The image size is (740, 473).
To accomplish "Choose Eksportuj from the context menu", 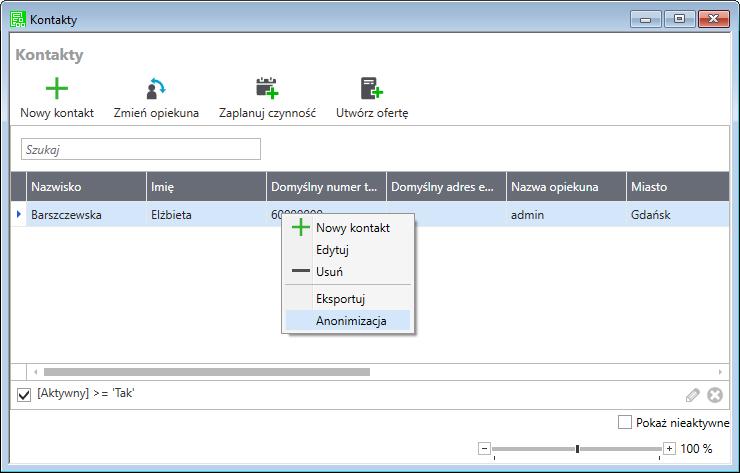I will click(348, 299).
